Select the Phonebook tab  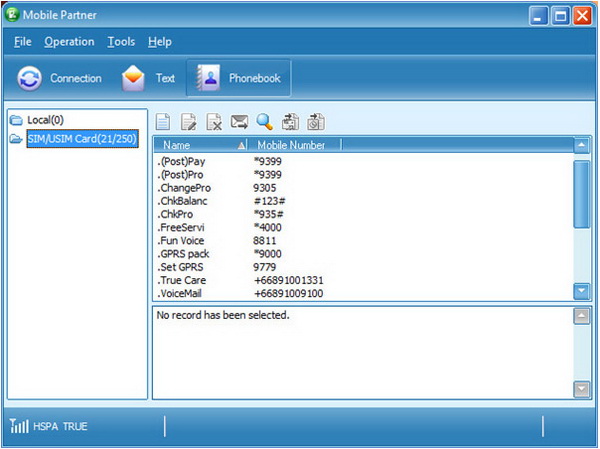point(238,78)
